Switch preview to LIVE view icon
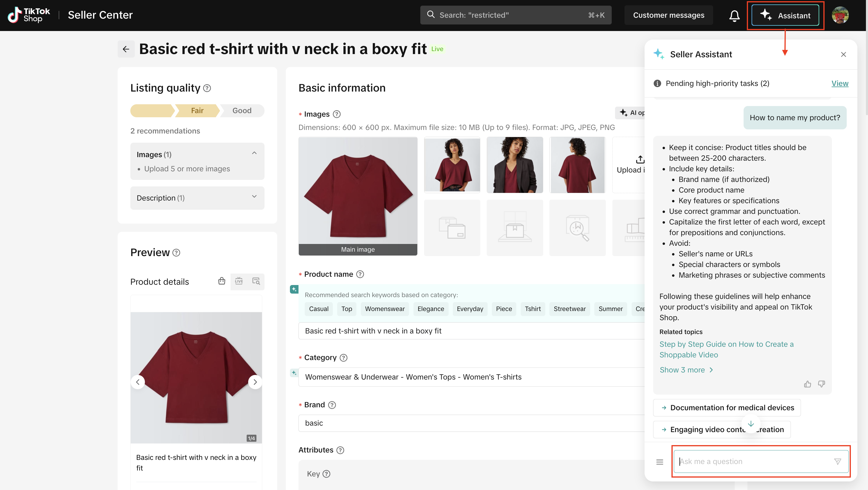 [239, 281]
